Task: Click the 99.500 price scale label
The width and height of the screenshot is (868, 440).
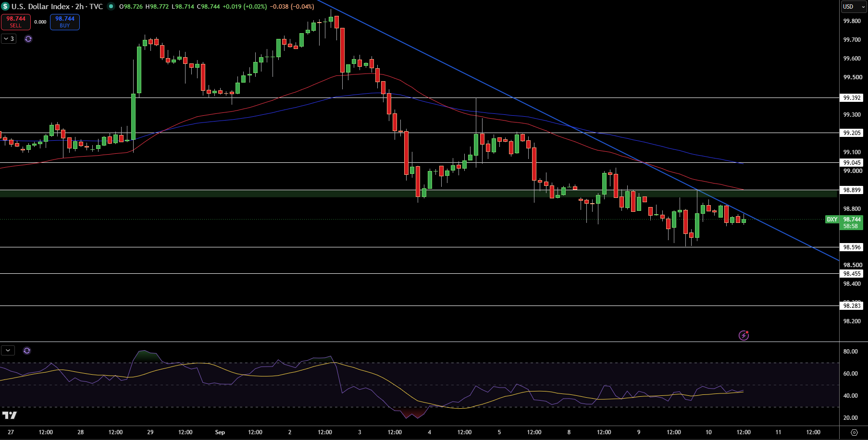Action: (852, 77)
